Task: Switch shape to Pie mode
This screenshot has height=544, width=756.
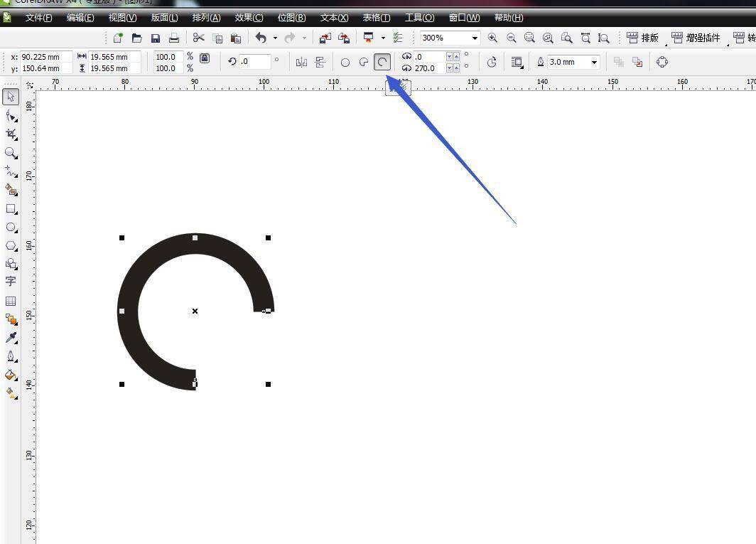Action: [364, 63]
